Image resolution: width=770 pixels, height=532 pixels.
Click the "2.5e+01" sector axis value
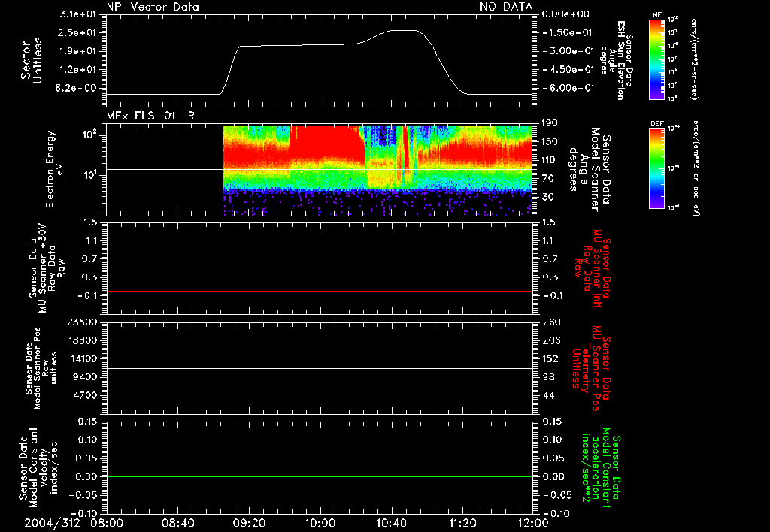[x=78, y=32]
